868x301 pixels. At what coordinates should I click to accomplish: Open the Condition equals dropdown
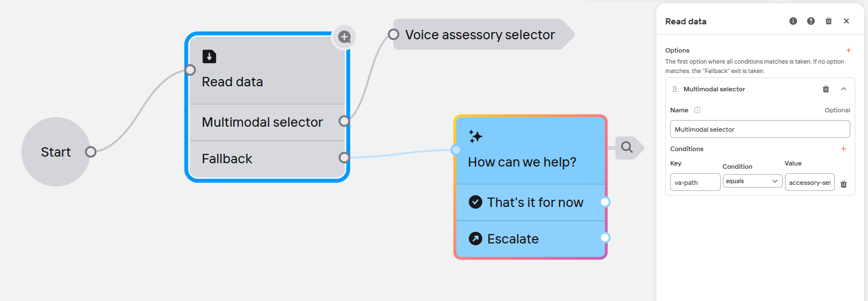click(x=752, y=181)
